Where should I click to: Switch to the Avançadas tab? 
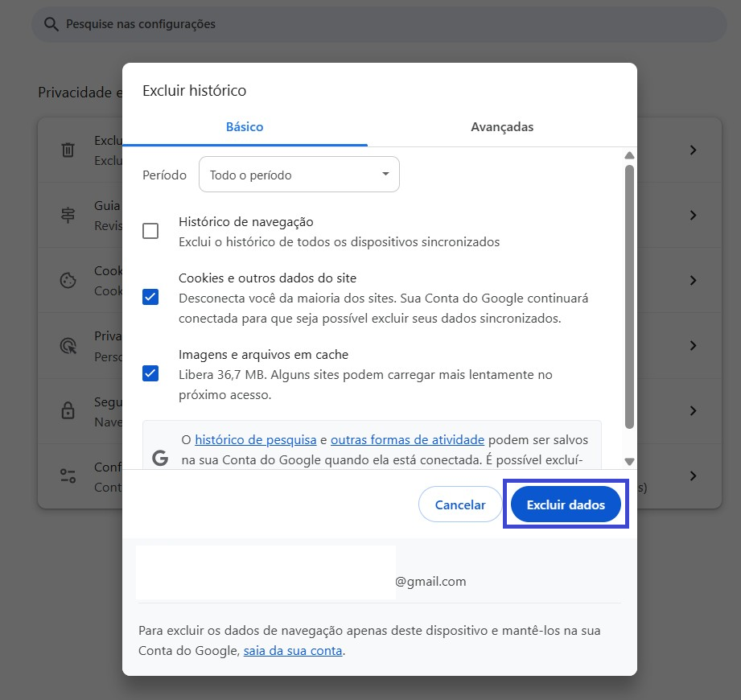502,127
